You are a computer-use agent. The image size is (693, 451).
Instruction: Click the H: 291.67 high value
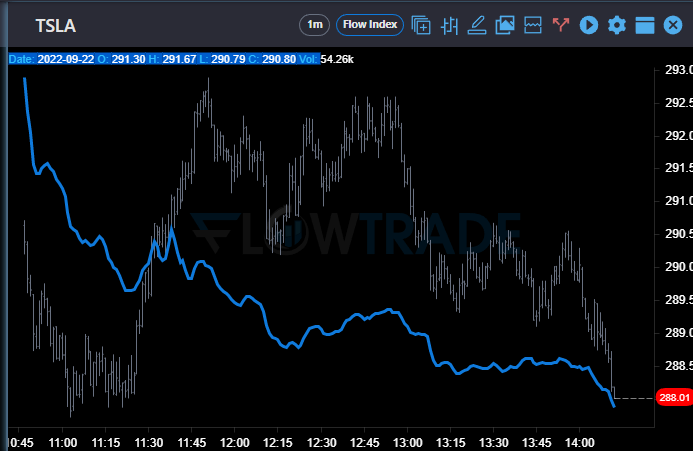tap(172, 59)
